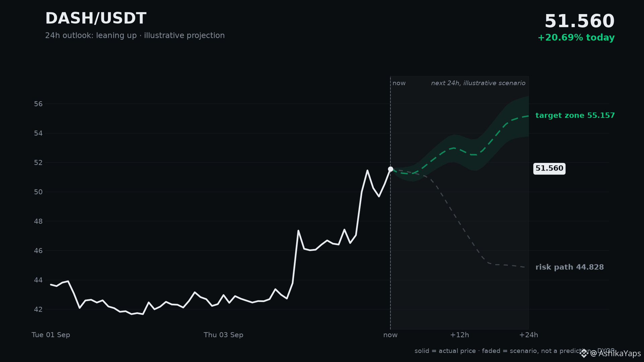The image size is (644, 362).
Task: Click the target zone 55.157 label
Action: coord(575,116)
